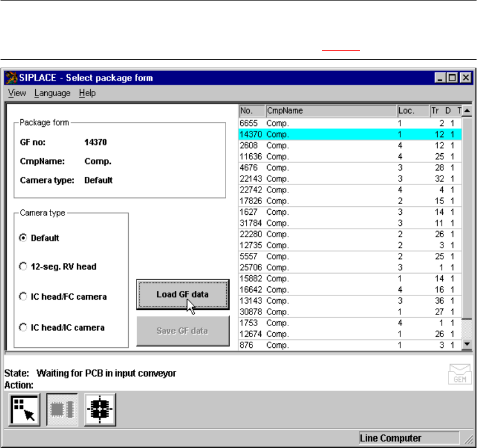The height and width of the screenshot is (448, 477).
Task: Select highlighted row 14370 Comp.
Action: click(350, 134)
